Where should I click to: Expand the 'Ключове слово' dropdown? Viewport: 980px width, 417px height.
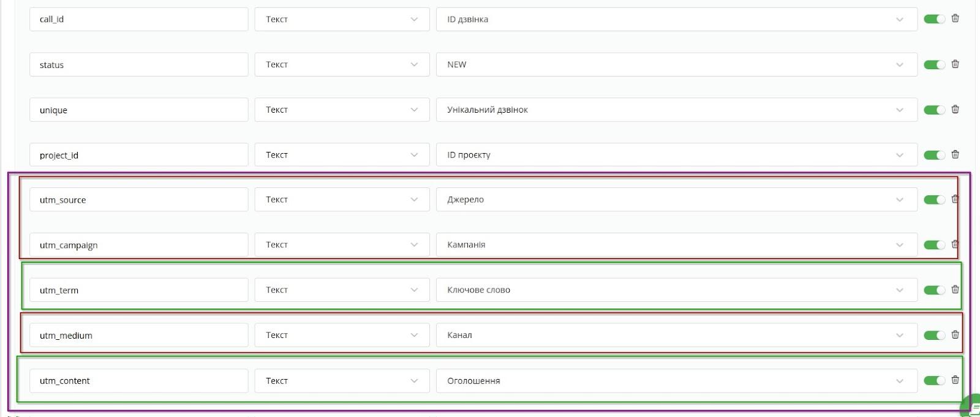point(676,290)
